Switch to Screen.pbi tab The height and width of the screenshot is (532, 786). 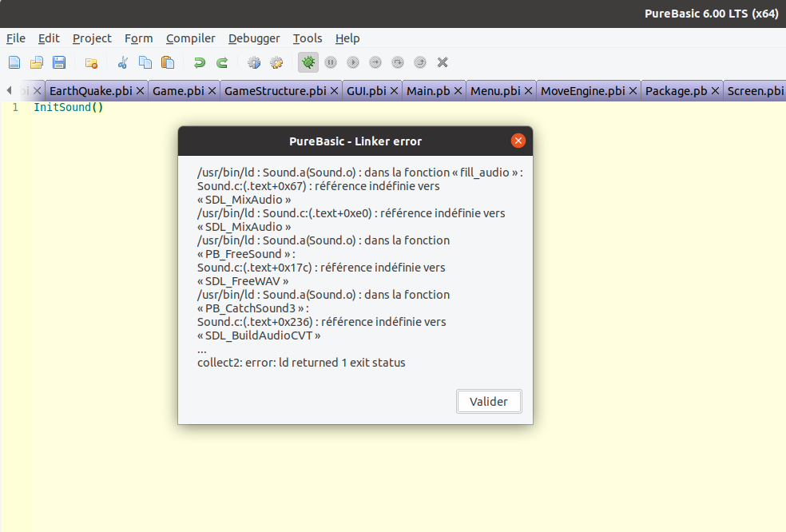point(755,91)
